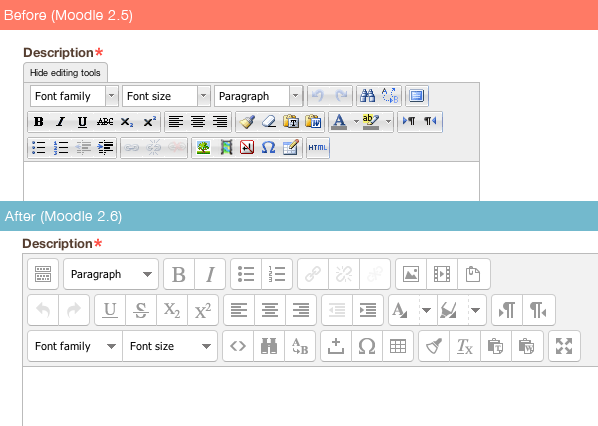Toggle italic in Moodle 2.5 toolbar
This screenshot has width=598, height=426.
[60, 122]
